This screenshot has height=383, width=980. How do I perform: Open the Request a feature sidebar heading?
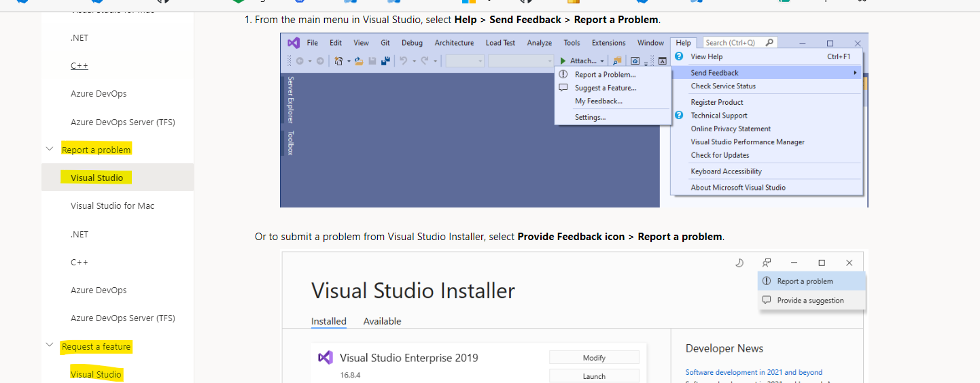point(96,346)
